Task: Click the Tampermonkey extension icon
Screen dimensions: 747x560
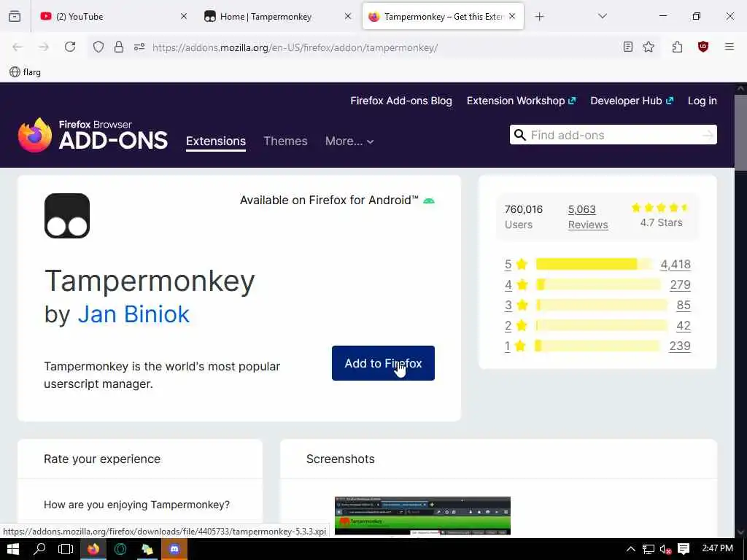Action: click(67, 216)
